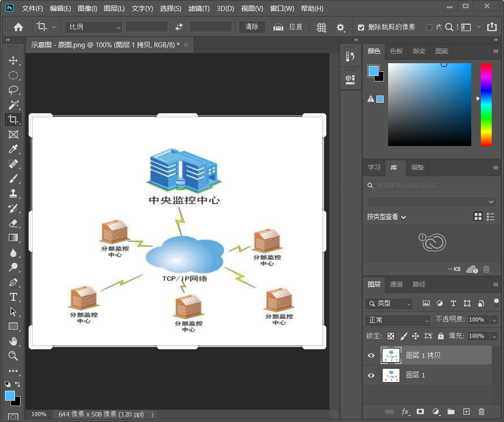504x422 pixels.
Task: Select the Lasso tool
Action: click(13, 90)
